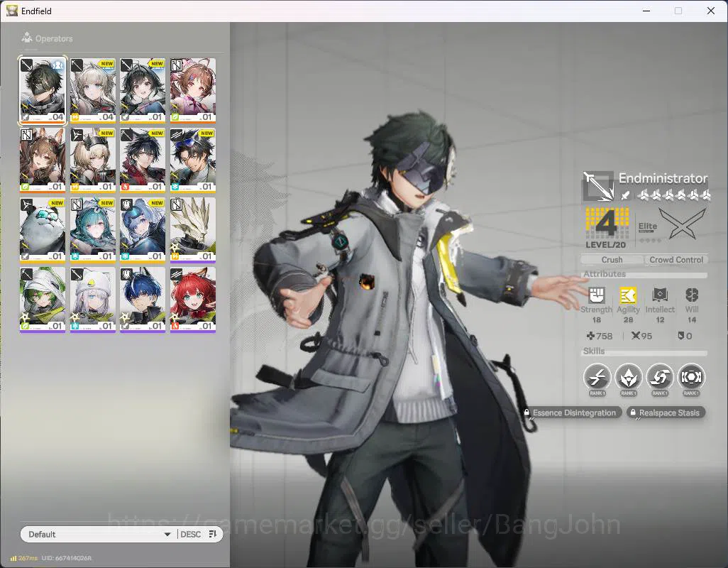728x568 pixels.
Task: Close the Endfield window
Action: coord(711,11)
